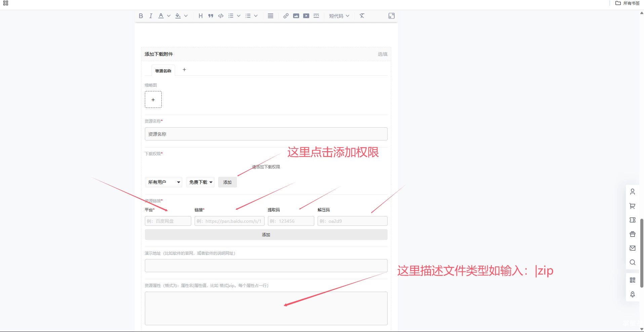Open the browser apps grid icon

[6, 3]
